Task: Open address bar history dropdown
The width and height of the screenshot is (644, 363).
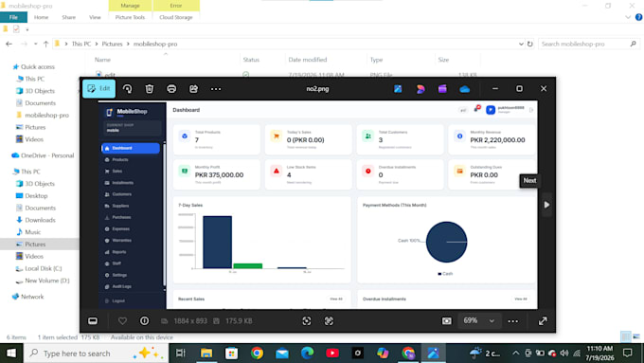Action: click(x=520, y=44)
